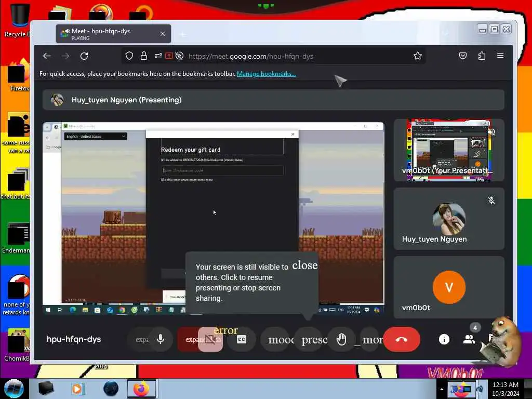Open the Pocket save icon

coord(463,56)
